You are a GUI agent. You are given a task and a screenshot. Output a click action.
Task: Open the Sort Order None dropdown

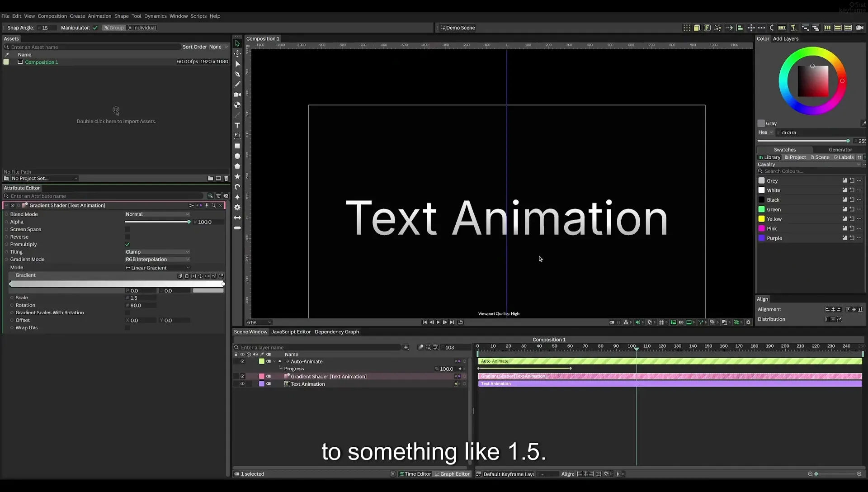point(218,47)
